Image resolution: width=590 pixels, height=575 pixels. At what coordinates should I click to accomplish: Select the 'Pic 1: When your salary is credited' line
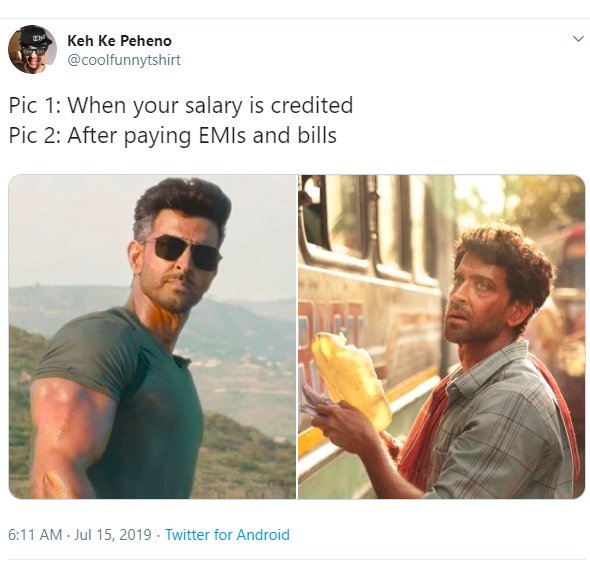tap(181, 105)
